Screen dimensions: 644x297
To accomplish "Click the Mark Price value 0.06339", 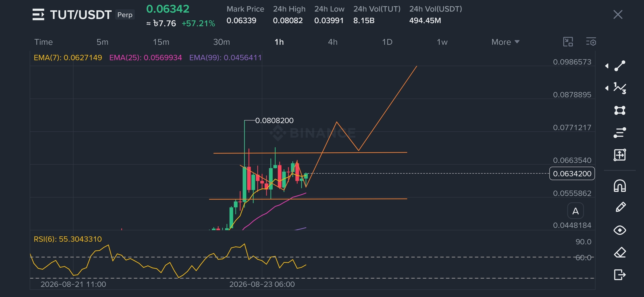I will [241, 20].
